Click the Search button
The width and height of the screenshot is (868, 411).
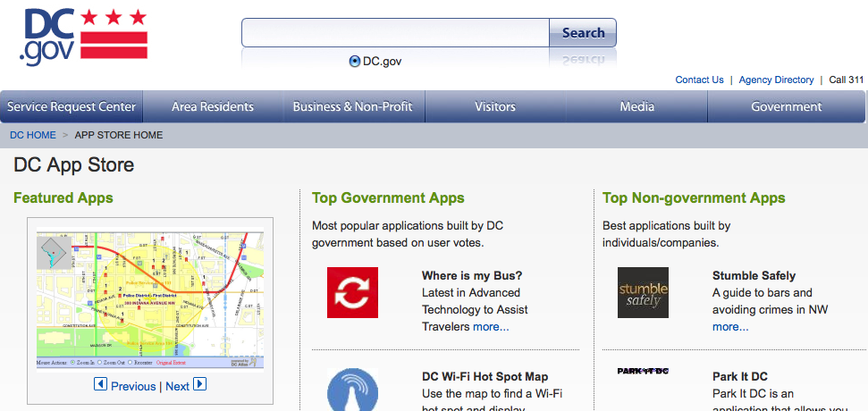(x=583, y=33)
